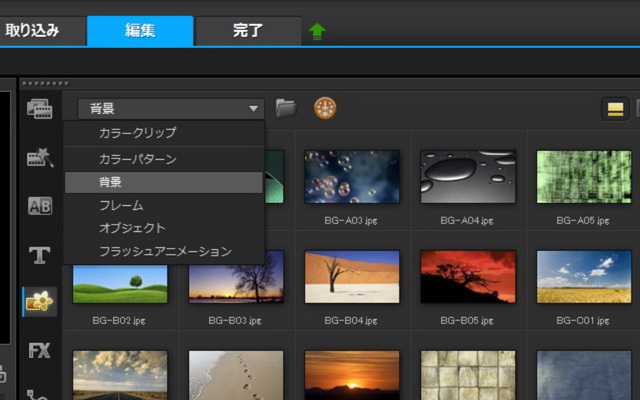Image resolution: width=640 pixels, height=400 pixels.
Task: Click the Graphics library sidebar icon
Action: coord(39,302)
